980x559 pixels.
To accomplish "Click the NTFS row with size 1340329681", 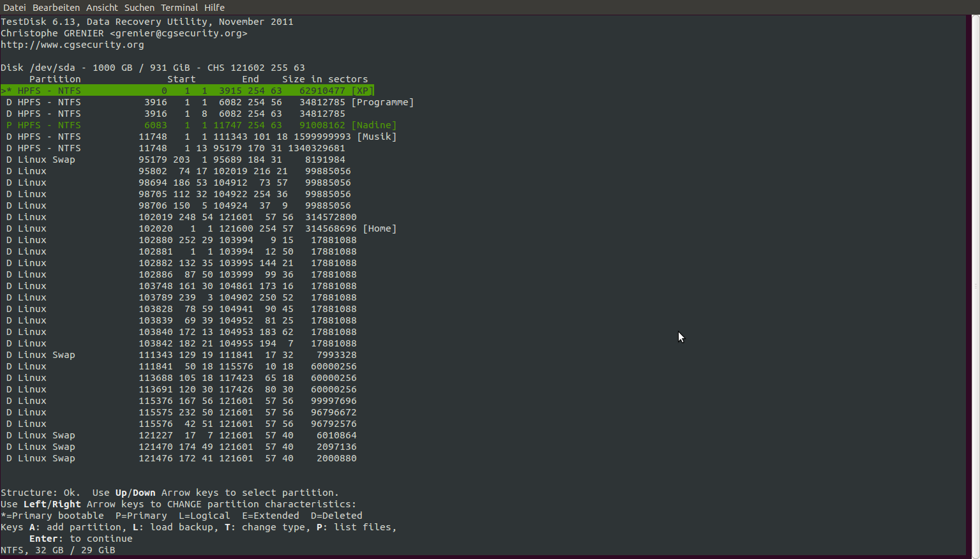I will pyautogui.click(x=176, y=148).
